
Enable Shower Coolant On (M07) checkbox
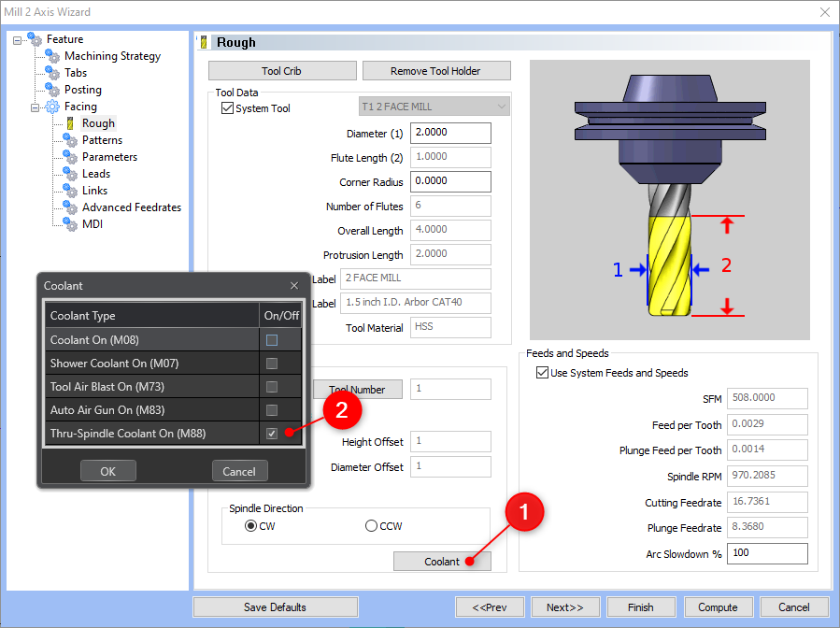(272, 364)
